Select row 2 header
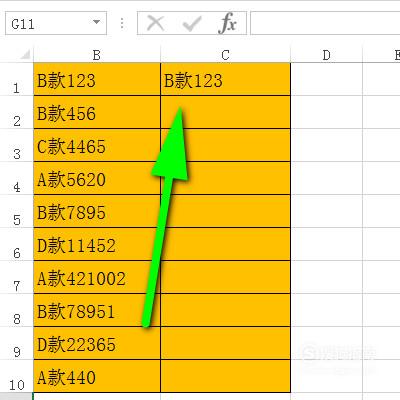 pyautogui.click(x=16, y=112)
